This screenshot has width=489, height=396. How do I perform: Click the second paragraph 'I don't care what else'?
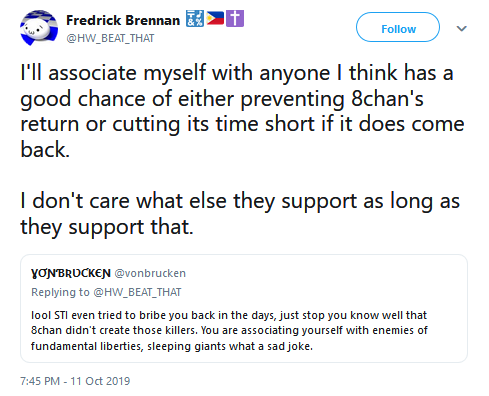pos(240,214)
